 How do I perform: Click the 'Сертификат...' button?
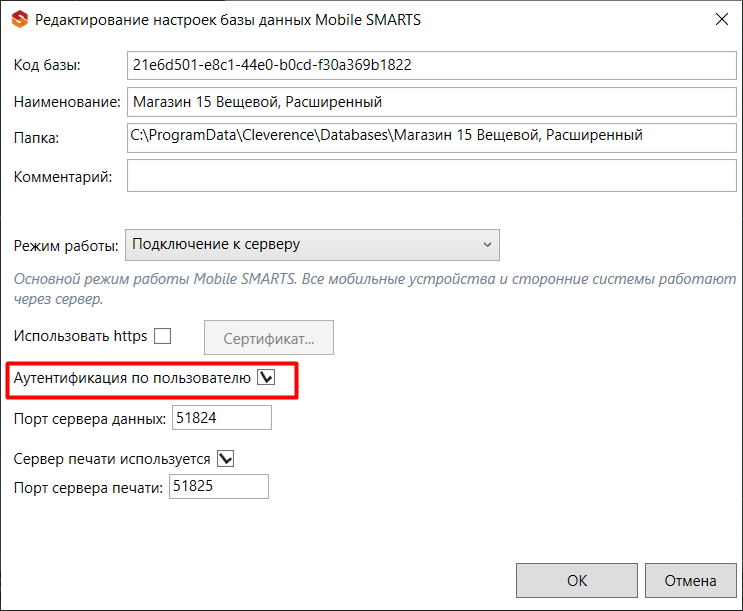tap(269, 338)
